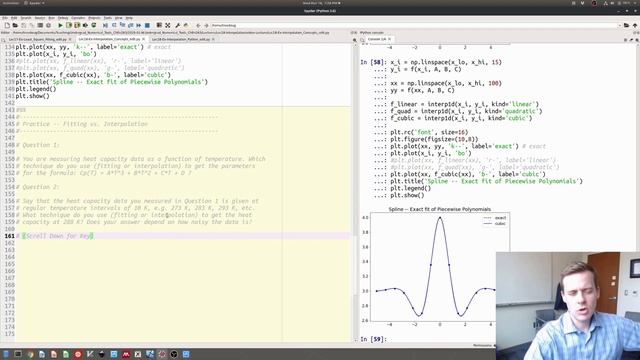Click the Run selection or line icon
The height and width of the screenshot is (360, 640).
tap(85, 25)
